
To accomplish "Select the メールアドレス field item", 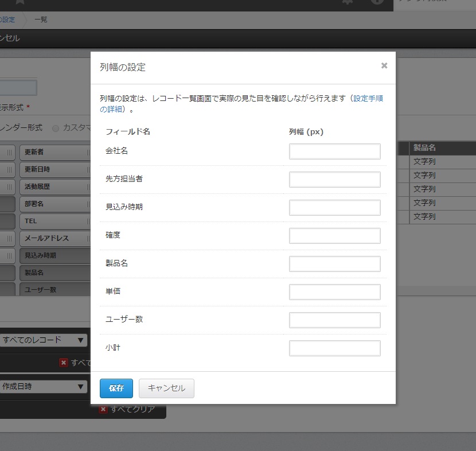I will tap(55, 238).
